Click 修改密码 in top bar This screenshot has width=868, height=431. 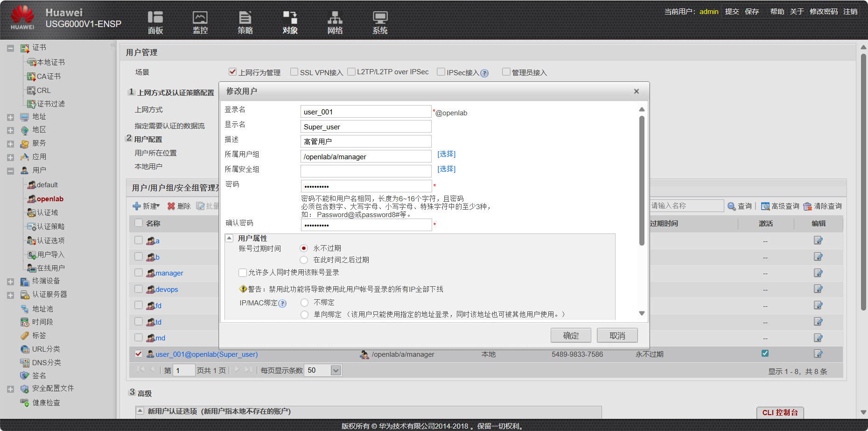pyautogui.click(x=824, y=11)
